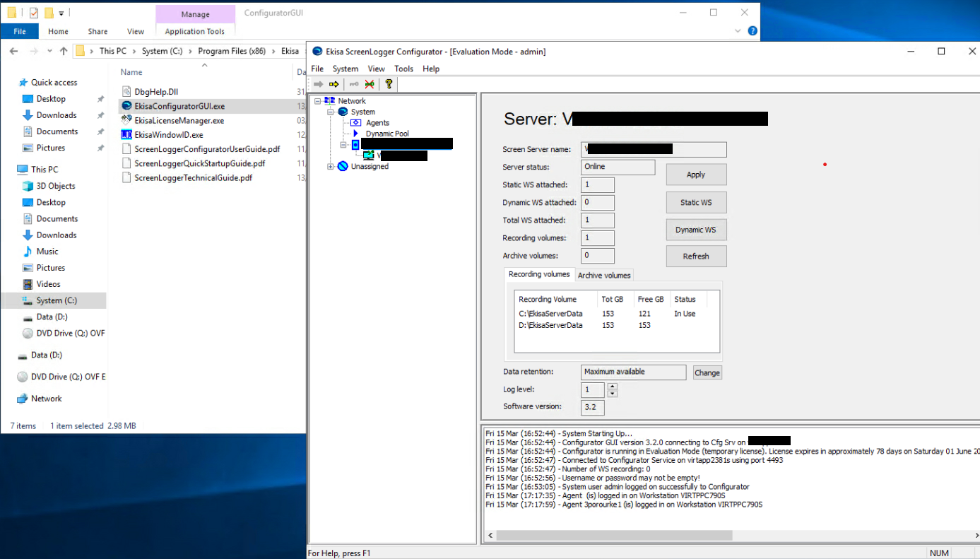980x559 pixels.
Task: Open Customize Quick Access Toolbar dropdown in Explorer
Action: (61, 13)
